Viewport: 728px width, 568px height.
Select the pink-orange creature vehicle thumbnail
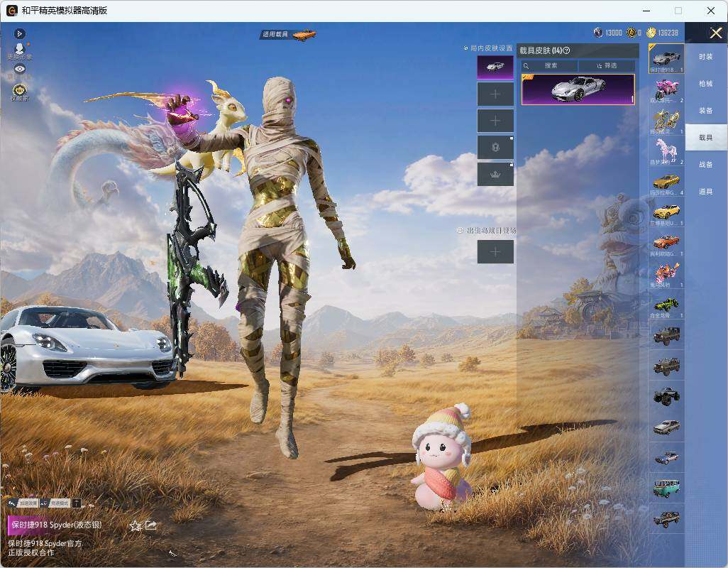point(666,273)
